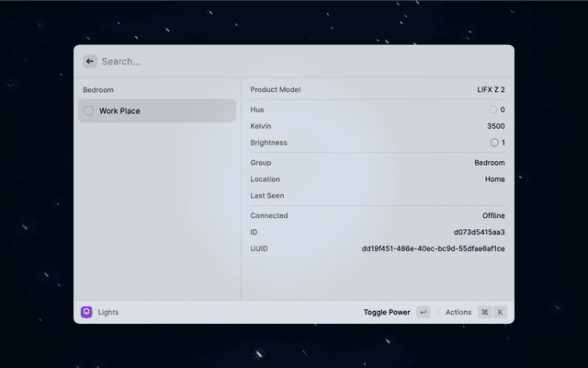Click the Bedroom section header
Screen dimensions: 588x368
click(x=98, y=90)
